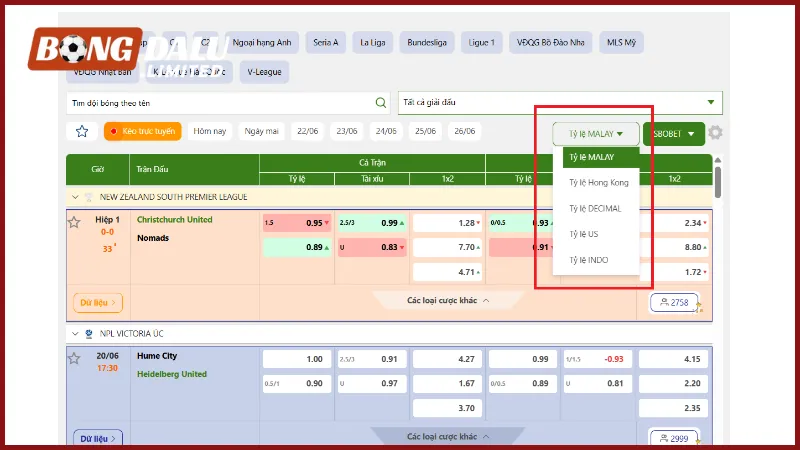Switch to Kèo trực tuyến tab
Viewport: 800px width, 450px height.
142,131
